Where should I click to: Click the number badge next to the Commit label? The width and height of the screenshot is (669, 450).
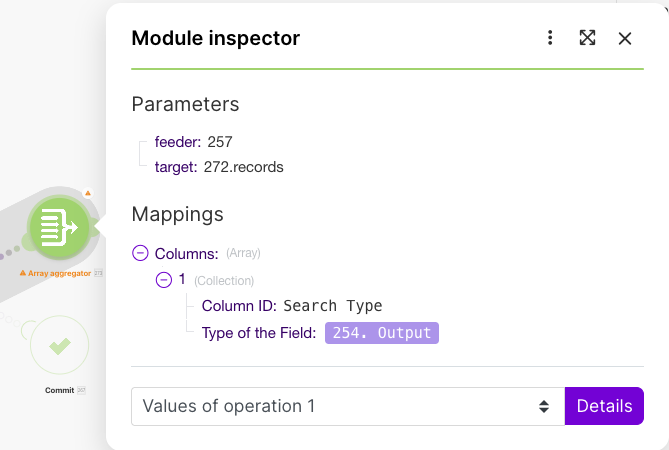point(81,390)
